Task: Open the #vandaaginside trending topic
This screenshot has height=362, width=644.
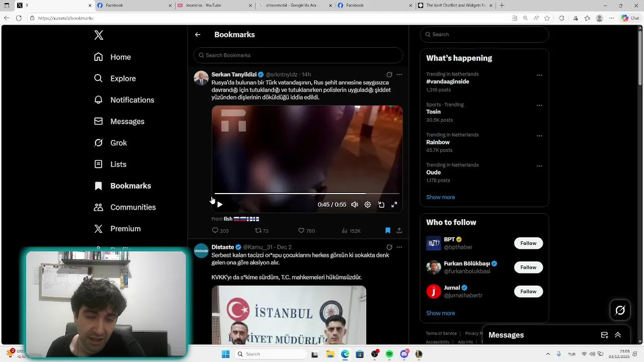Action: (x=447, y=81)
